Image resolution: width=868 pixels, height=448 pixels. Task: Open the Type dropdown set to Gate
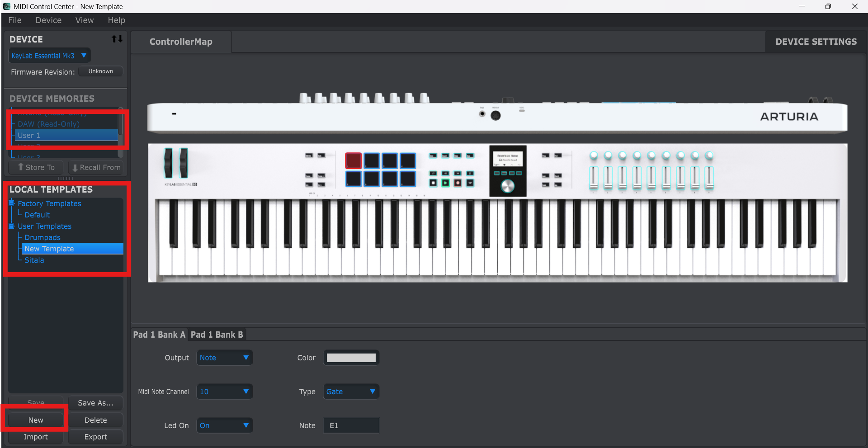(351, 391)
